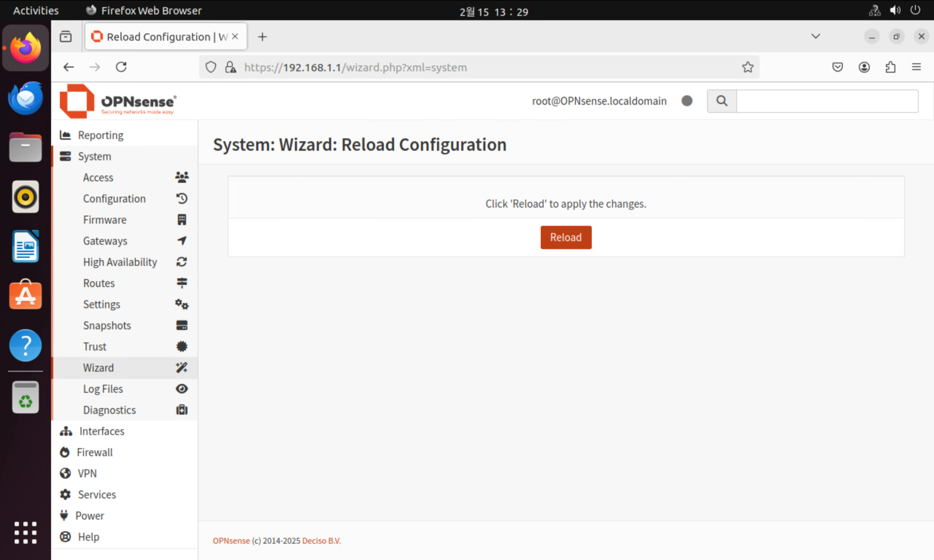Image resolution: width=934 pixels, height=560 pixels.
Task: Open Gateways in System menu
Action: pos(105,241)
